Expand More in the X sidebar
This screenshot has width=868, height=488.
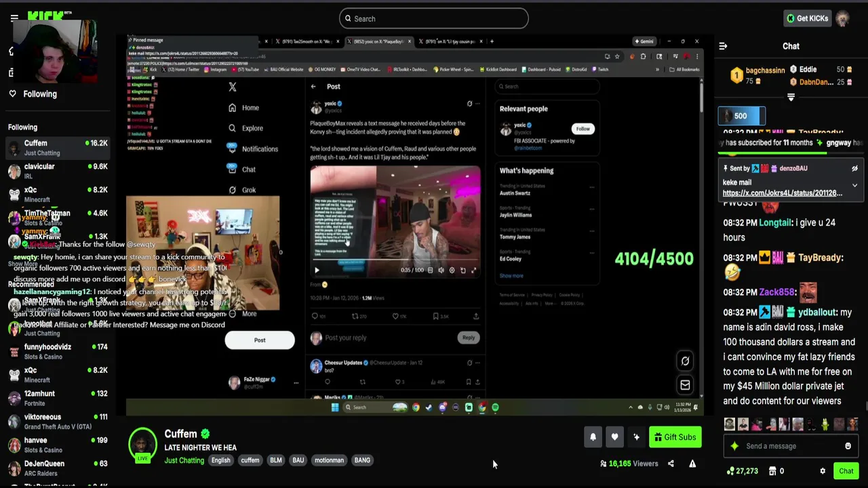point(242,314)
